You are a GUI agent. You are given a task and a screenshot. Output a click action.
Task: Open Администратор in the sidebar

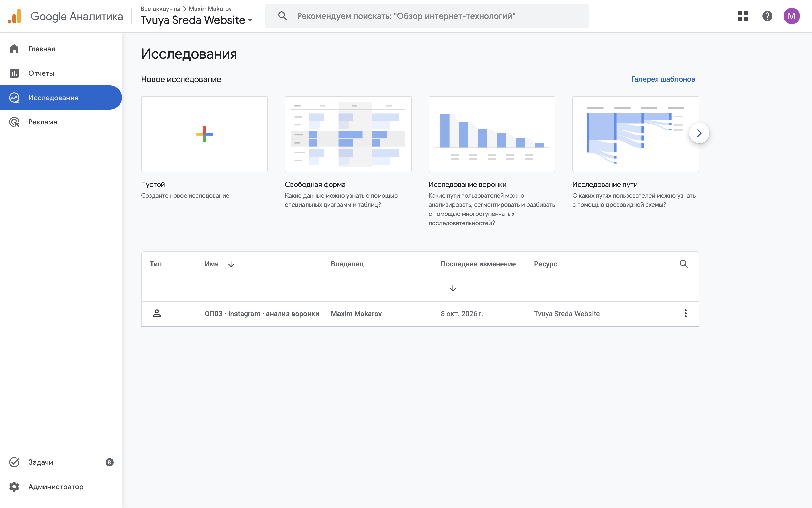click(61, 486)
